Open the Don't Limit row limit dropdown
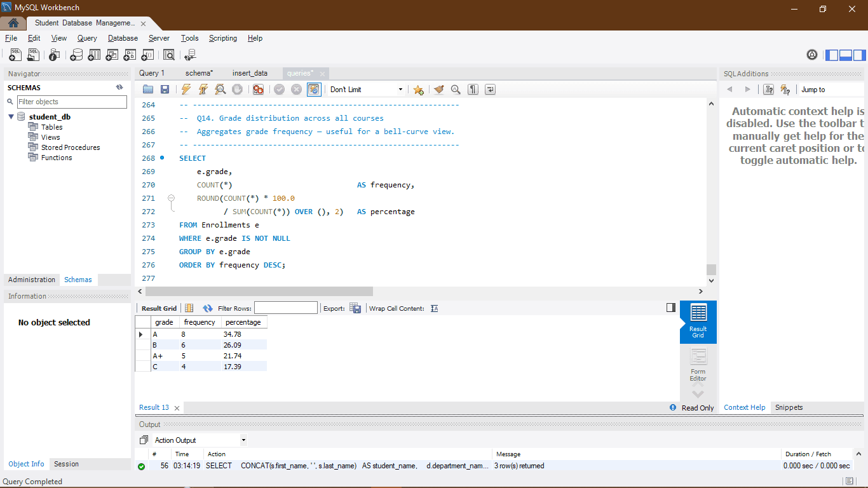Screen dimensions: 868x488 coord(367,90)
